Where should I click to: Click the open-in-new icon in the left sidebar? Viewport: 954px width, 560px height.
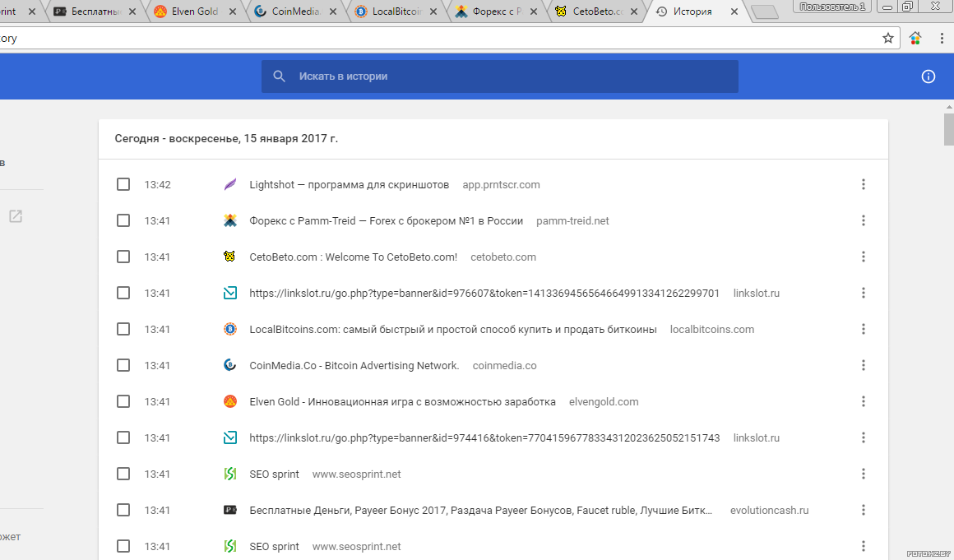click(x=15, y=215)
